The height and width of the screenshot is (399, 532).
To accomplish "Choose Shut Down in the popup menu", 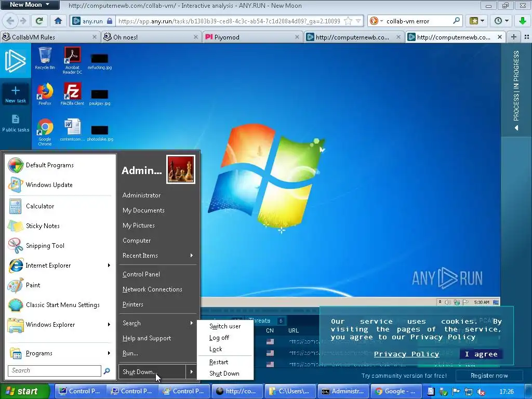I will (x=224, y=374).
